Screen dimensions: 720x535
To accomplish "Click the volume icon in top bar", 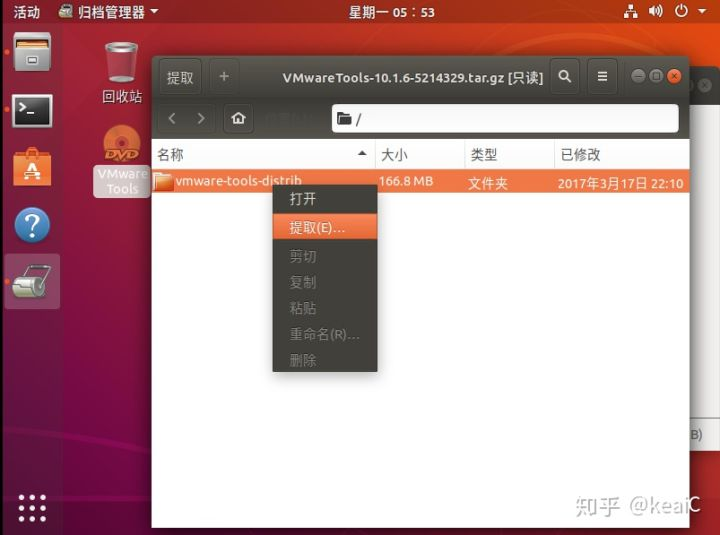I will (655, 11).
